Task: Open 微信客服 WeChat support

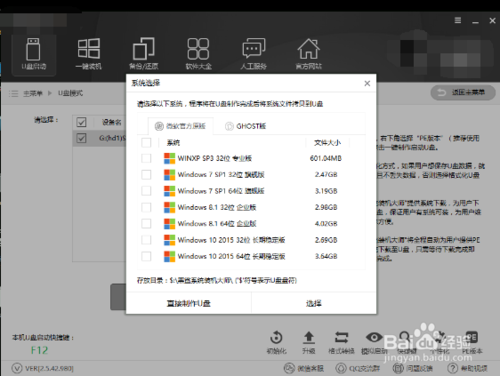Action: click(x=304, y=368)
